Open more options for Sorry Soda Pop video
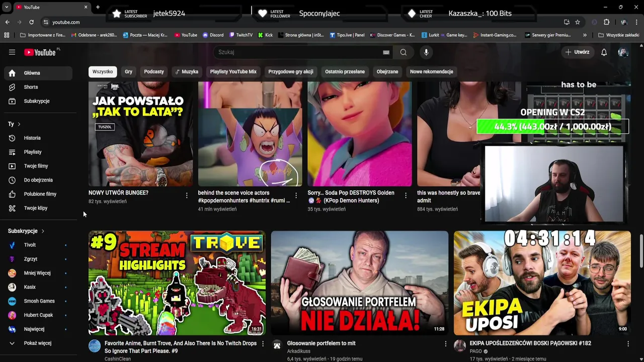Viewport: 644px width, 362px height. click(406, 196)
